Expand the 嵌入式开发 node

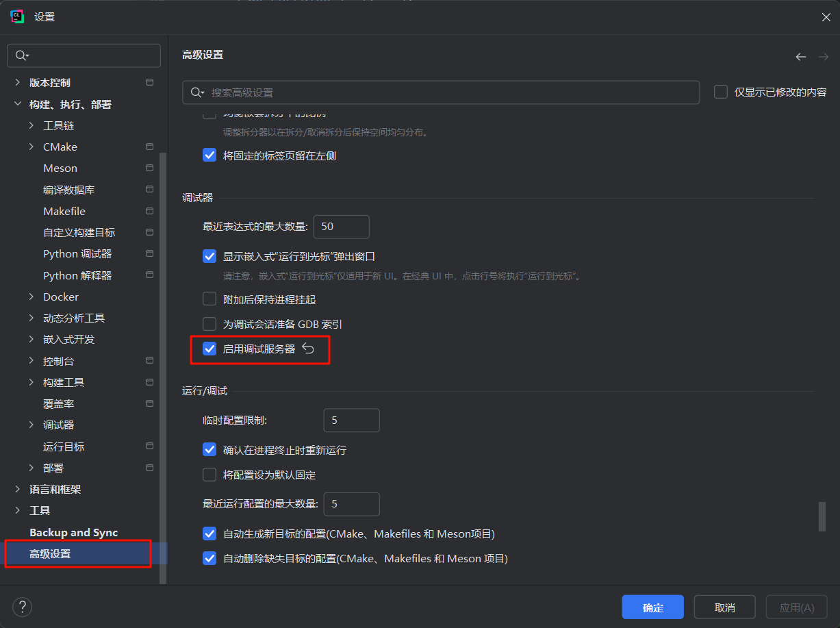point(31,339)
